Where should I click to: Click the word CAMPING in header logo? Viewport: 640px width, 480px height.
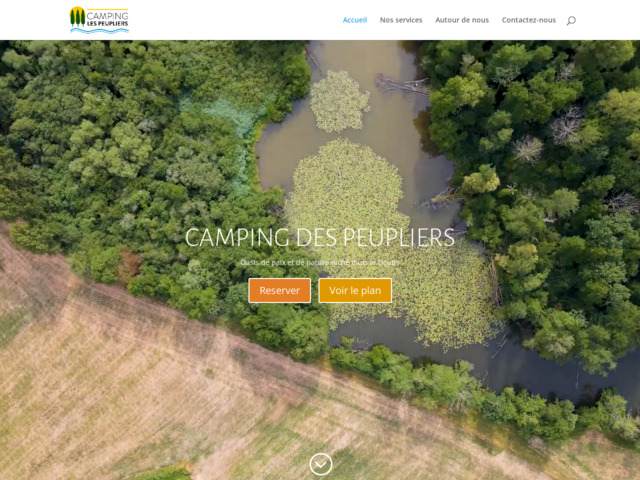click(x=107, y=16)
